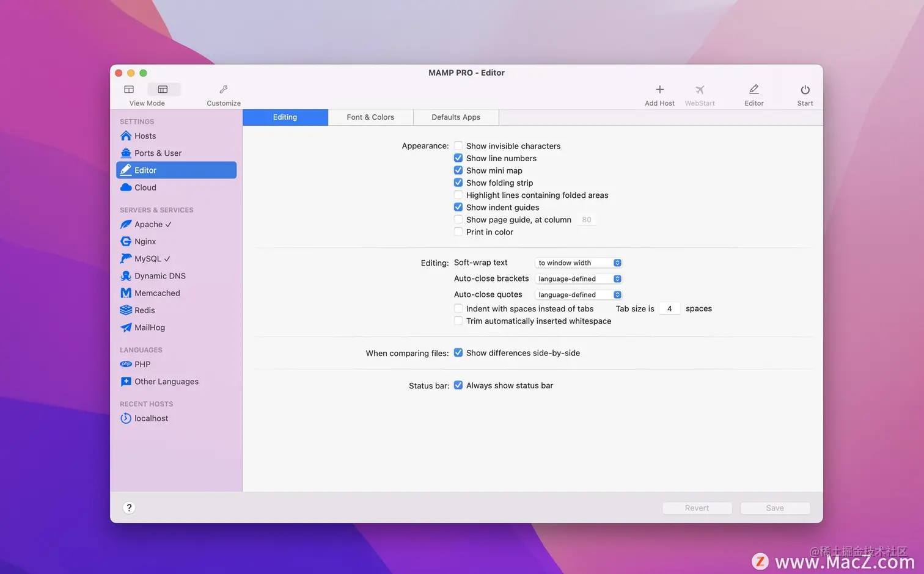Click the Revert button
Screen dimensions: 924x574
point(697,508)
